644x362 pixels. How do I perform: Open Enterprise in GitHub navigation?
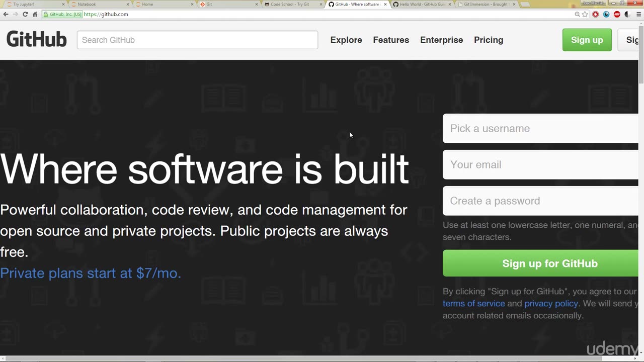(441, 40)
